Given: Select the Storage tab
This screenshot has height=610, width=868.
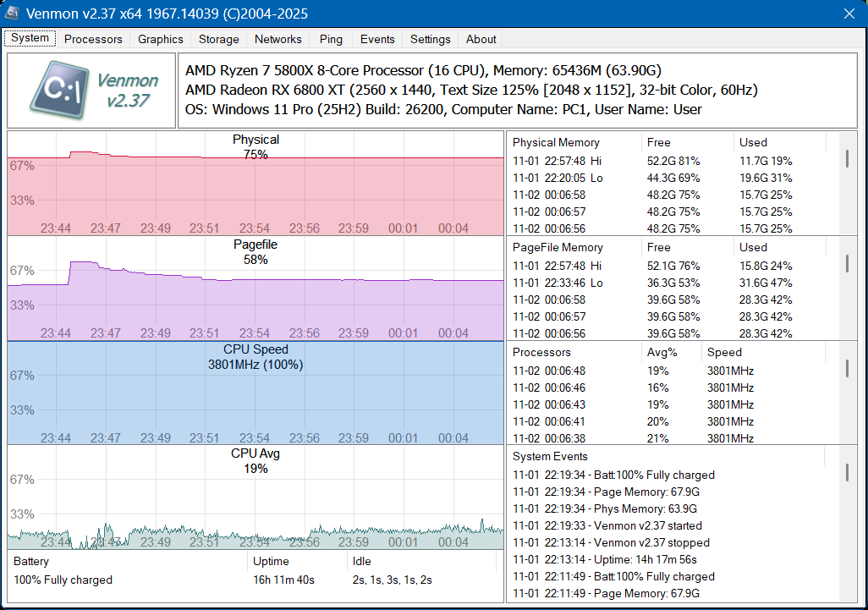Looking at the screenshot, I should [218, 39].
